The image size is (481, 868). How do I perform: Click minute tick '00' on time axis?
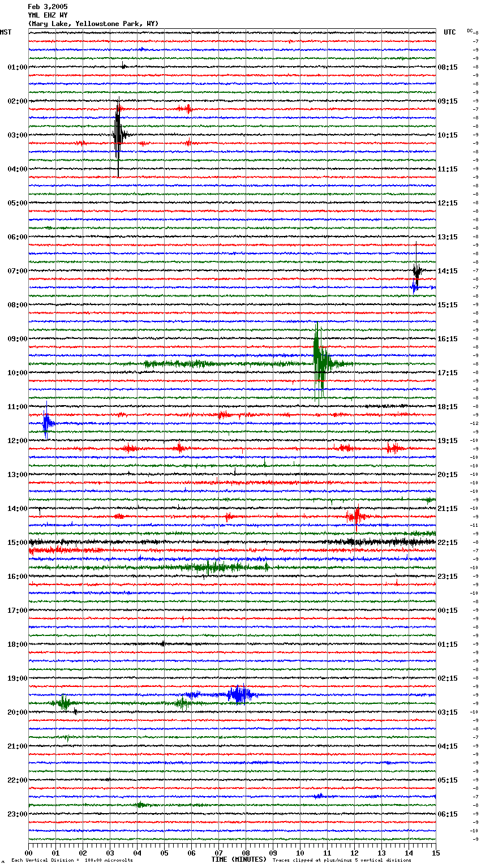29,853
